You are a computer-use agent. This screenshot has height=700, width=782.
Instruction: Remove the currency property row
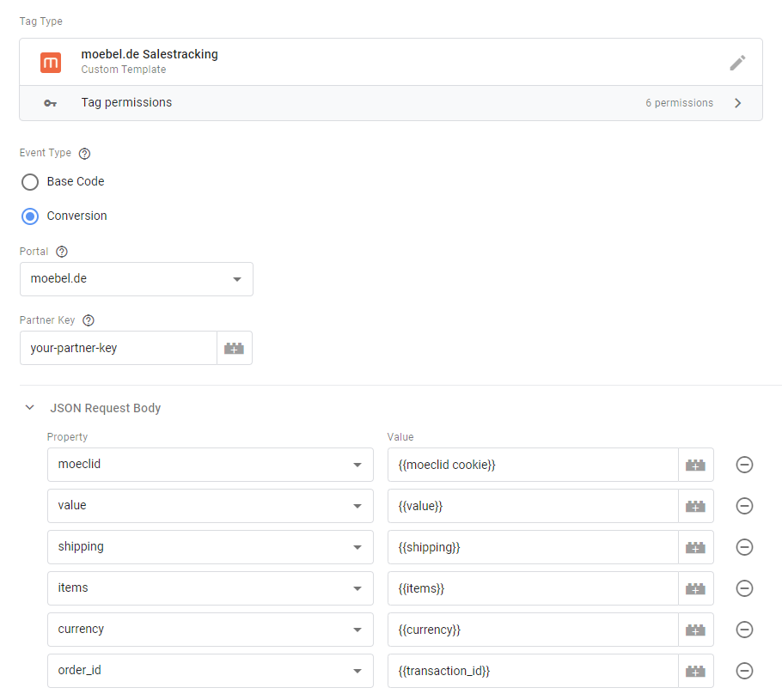[x=744, y=630]
